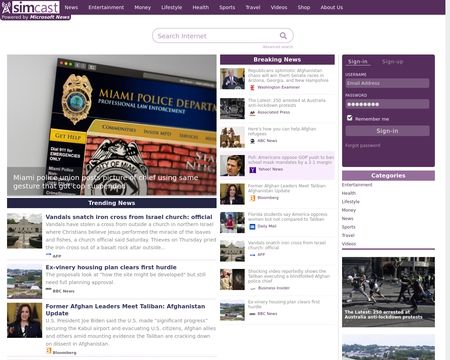Click Bloomberg source icon in Breaking News
This screenshot has width=450, height=360.
coord(252,198)
